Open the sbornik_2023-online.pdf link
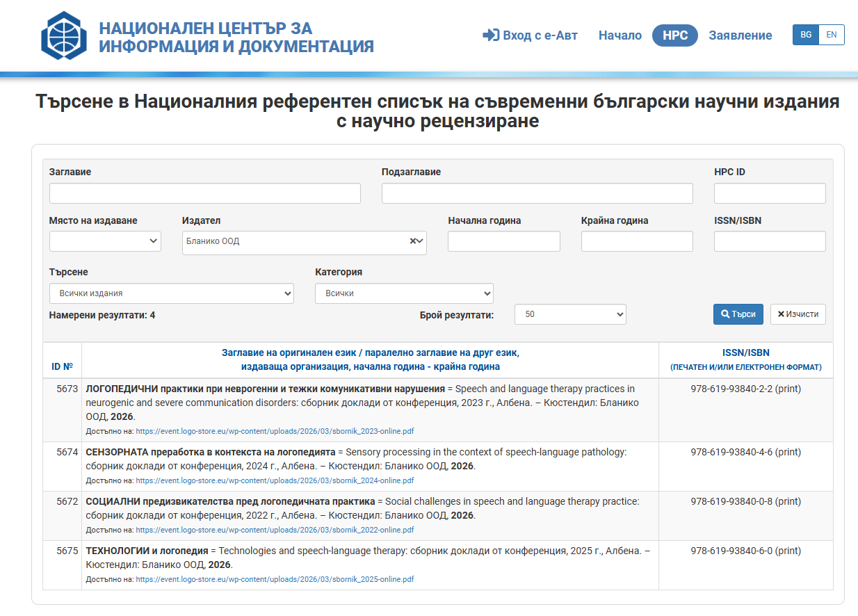Screen dimensions: 858x616 click(x=275, y=431)
